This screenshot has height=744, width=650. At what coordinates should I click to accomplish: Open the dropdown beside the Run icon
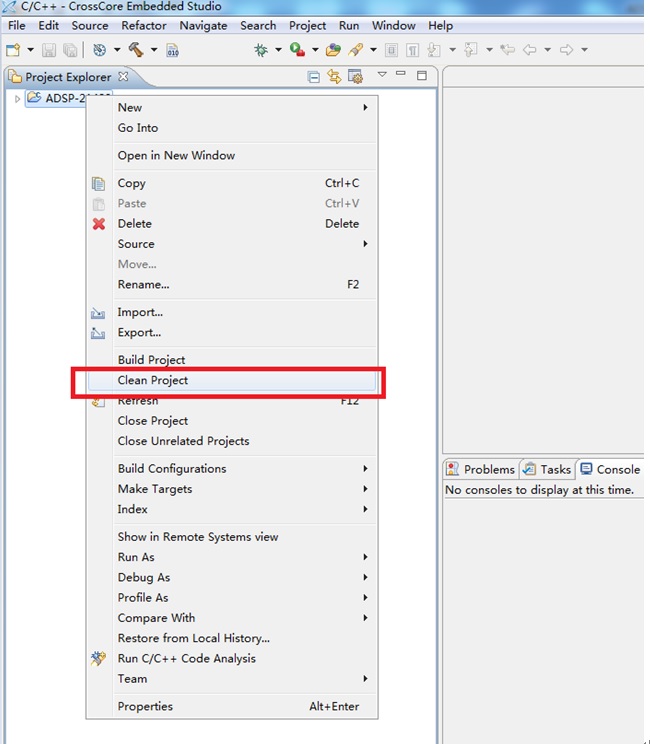point(315,50)
